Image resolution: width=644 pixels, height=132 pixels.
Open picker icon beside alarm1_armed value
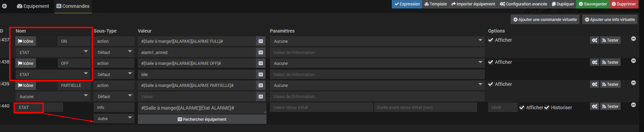(x=261, y=52)
